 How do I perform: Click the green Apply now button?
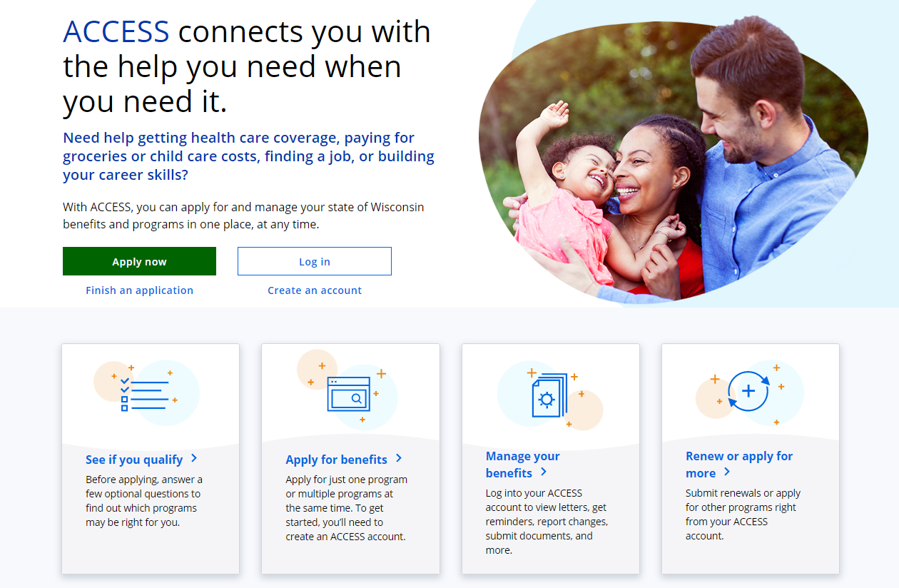pos(139,261)
